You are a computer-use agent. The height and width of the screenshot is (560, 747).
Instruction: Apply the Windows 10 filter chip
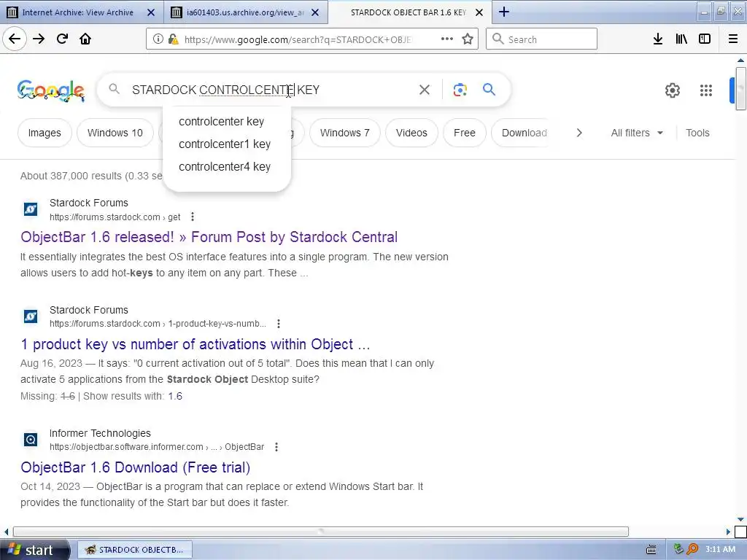pyautogui.click(x=115, y=133)
